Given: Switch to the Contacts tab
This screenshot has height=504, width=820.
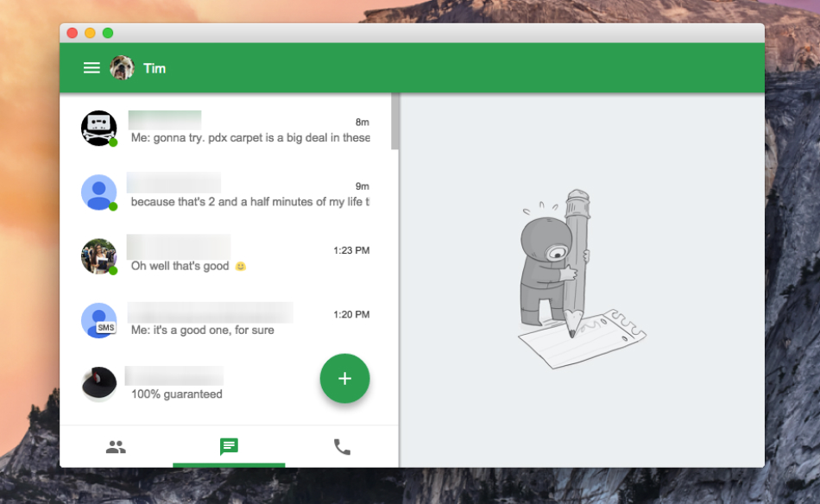Looking at the screenshot, I should click(x=116, y=447).
